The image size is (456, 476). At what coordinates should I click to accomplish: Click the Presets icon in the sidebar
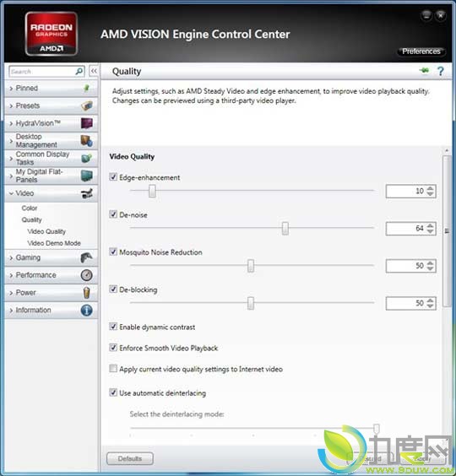click(87, 105)
